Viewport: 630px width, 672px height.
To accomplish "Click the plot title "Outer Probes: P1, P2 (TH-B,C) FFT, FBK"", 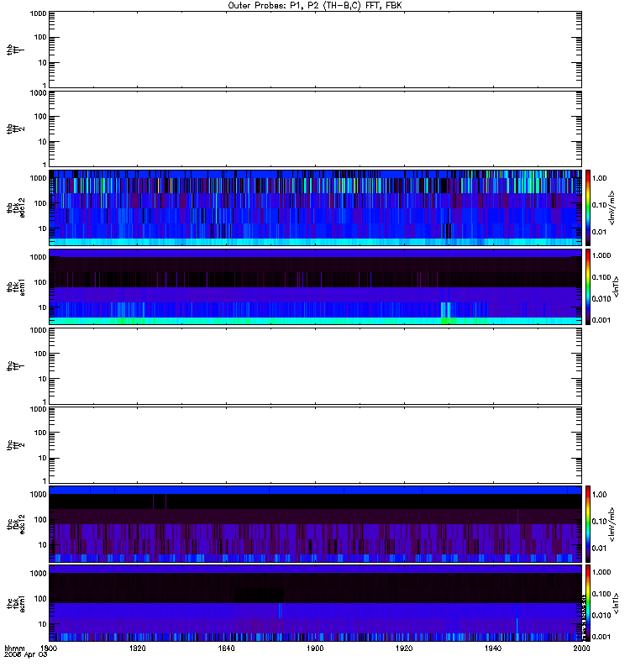I will [x=315, y=6].
